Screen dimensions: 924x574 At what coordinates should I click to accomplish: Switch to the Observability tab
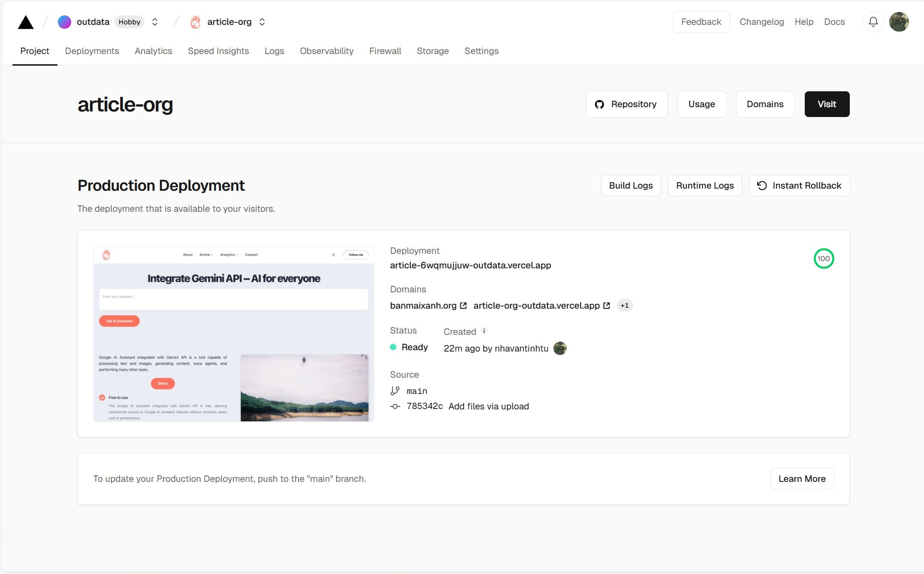click(x=327, y=51)
